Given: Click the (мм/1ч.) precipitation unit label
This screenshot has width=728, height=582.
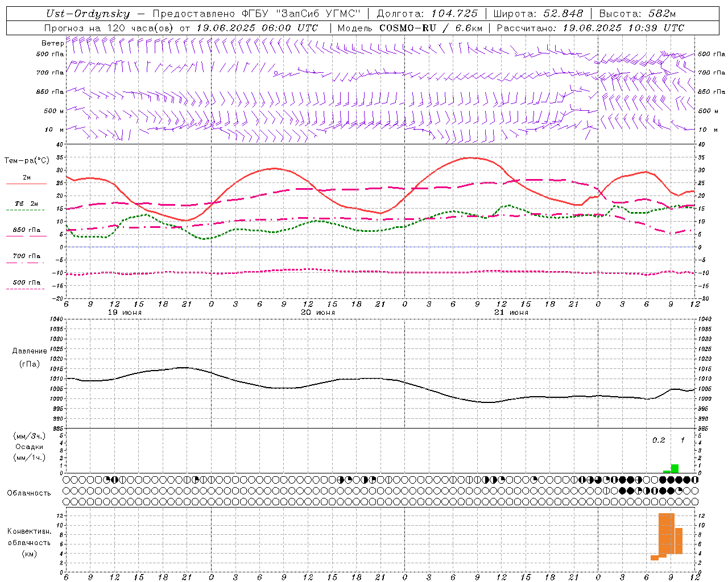Looking at the screenshot, I should point(30,458).
